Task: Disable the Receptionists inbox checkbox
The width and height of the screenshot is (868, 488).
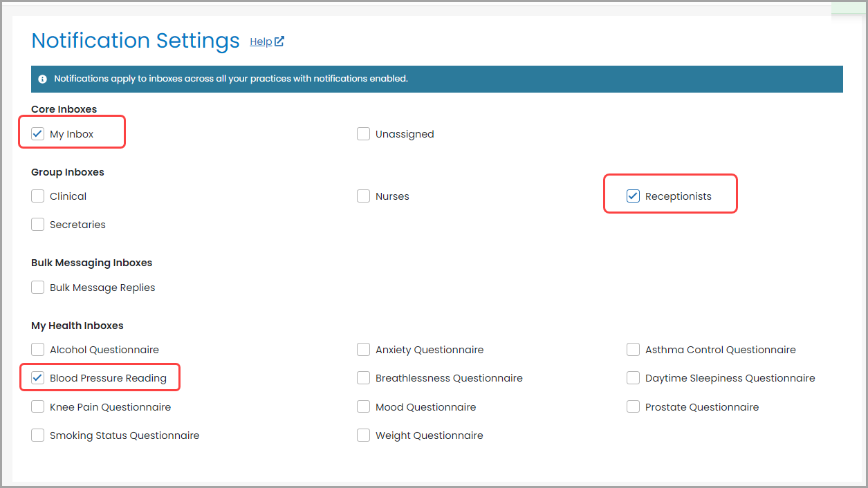Action: 633,196
